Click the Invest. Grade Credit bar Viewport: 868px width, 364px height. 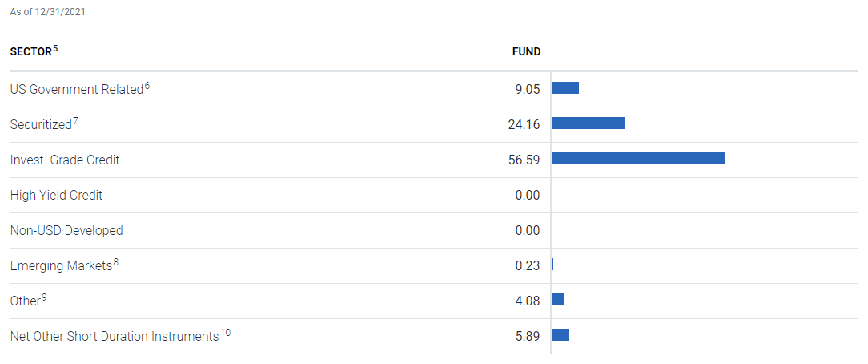(637, 159)
